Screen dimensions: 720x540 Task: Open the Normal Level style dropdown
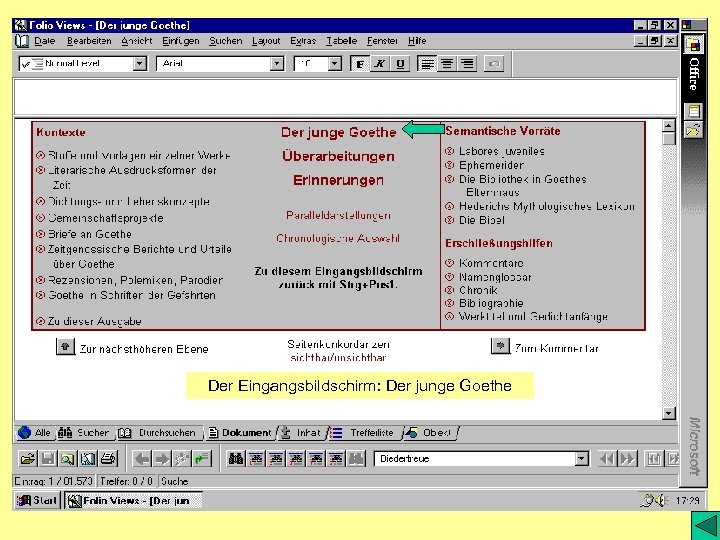pos(140,63)
